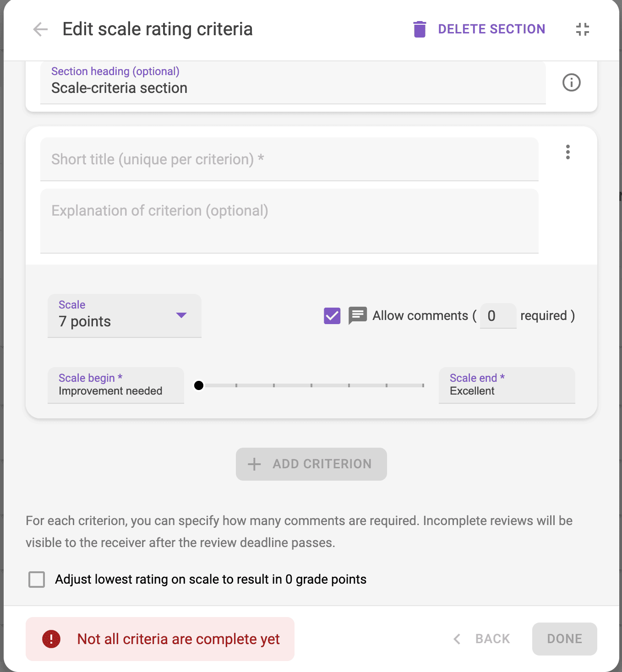The height and width of the screenshot is (672, 622).
Task: Click the comment bubble icon
Action: [x=358, y=315]
